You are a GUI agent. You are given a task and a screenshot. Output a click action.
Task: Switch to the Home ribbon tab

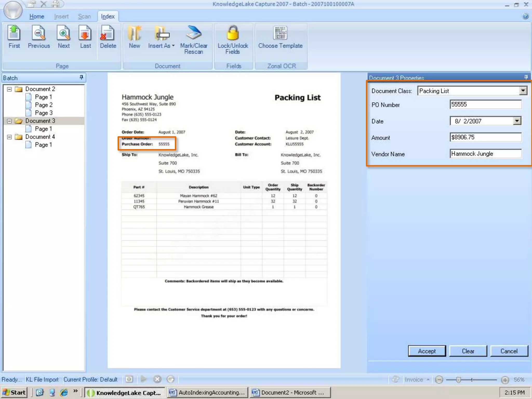tap(37, 16)
